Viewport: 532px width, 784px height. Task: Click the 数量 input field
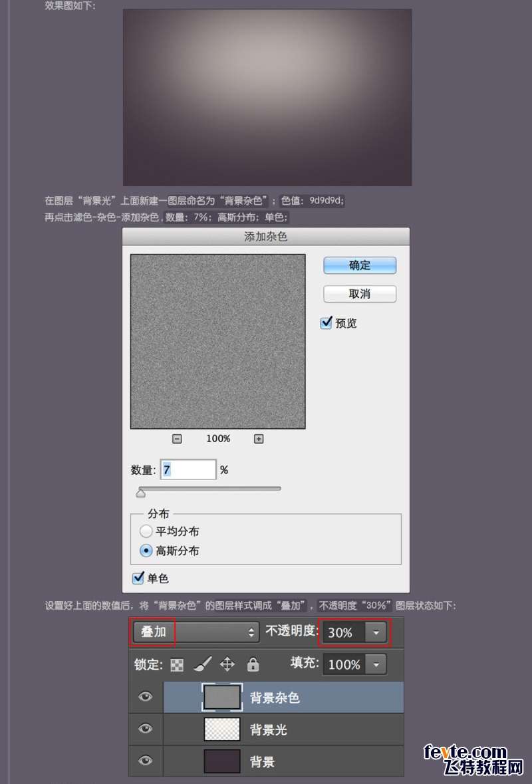click(188, 469)
